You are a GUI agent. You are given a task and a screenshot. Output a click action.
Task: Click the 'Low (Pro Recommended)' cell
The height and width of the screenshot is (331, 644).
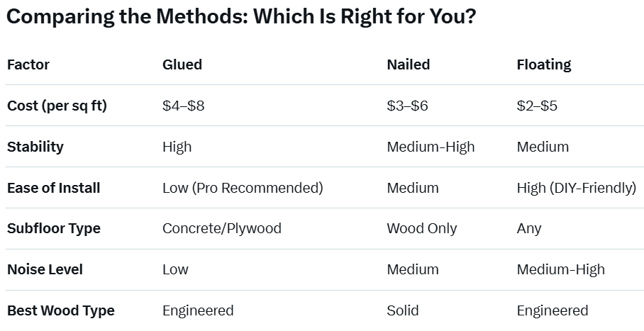click(x=243, y=188)
